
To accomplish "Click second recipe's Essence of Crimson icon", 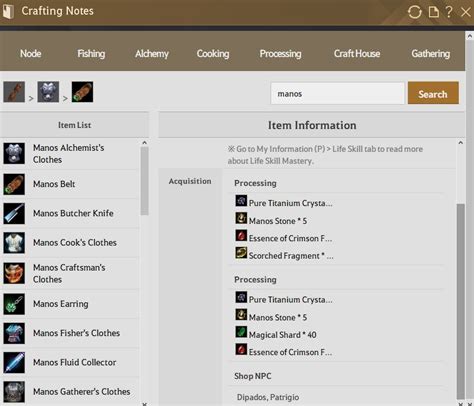I will click(241, 350).
